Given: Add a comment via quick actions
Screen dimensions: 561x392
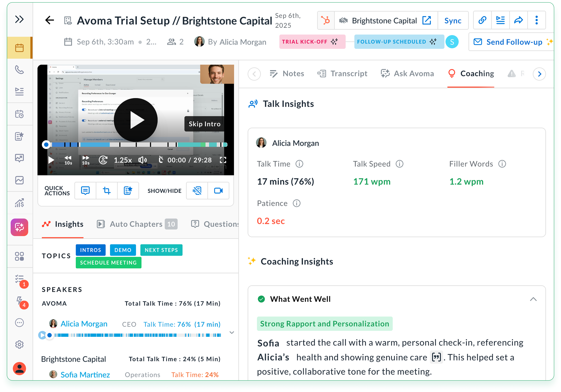Looking at the screenshot, I should [85, 191].
